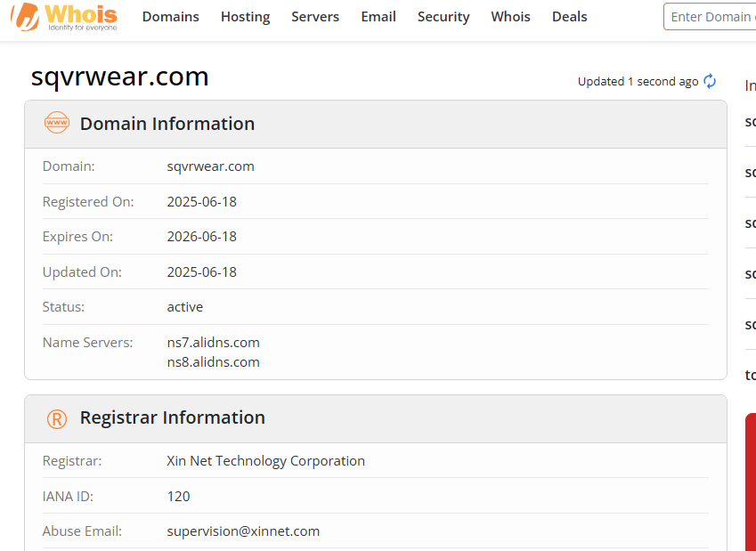
Task: Open the Deals menu
Action: (x=569, y=17)
